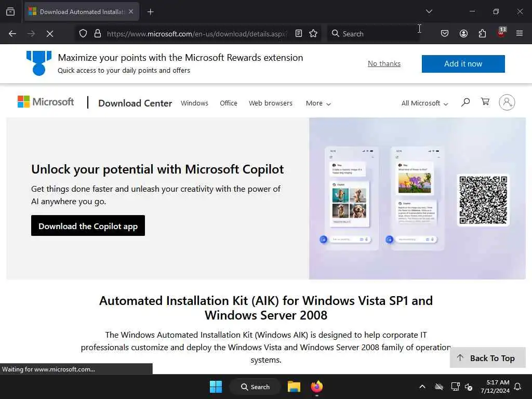Click Back To Top button
The height and width of the screenshot is (399, 532).
coord(487,358)
